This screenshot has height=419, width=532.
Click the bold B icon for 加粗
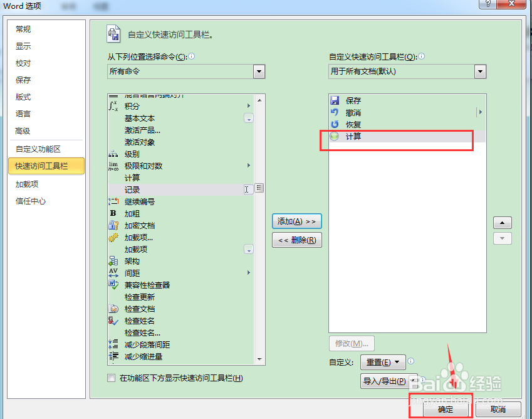pos(113,213)
